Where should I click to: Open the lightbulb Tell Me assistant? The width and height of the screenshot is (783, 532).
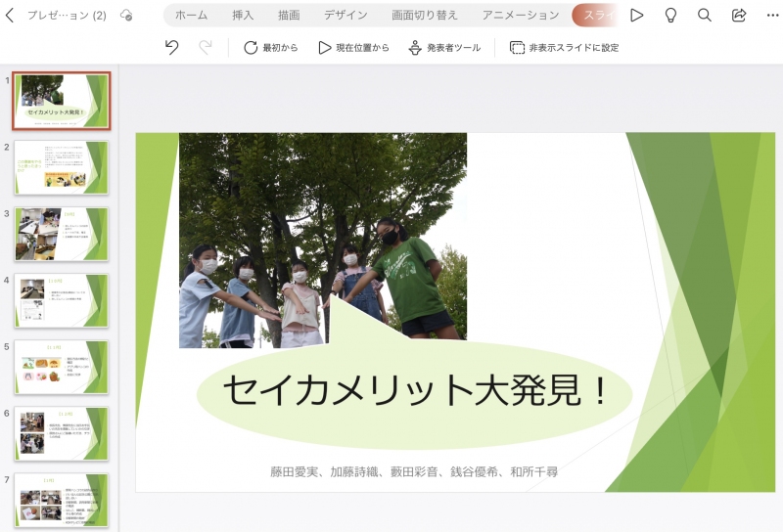pyautogui.click(x=670, y=16)
